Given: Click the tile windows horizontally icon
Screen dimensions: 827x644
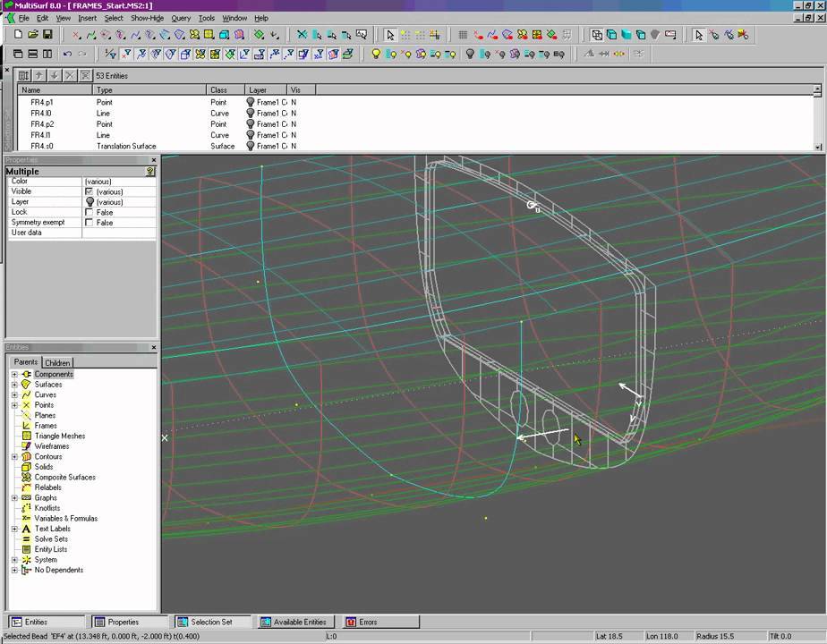Looking at the screenshot, I should [x=33, y=54].
